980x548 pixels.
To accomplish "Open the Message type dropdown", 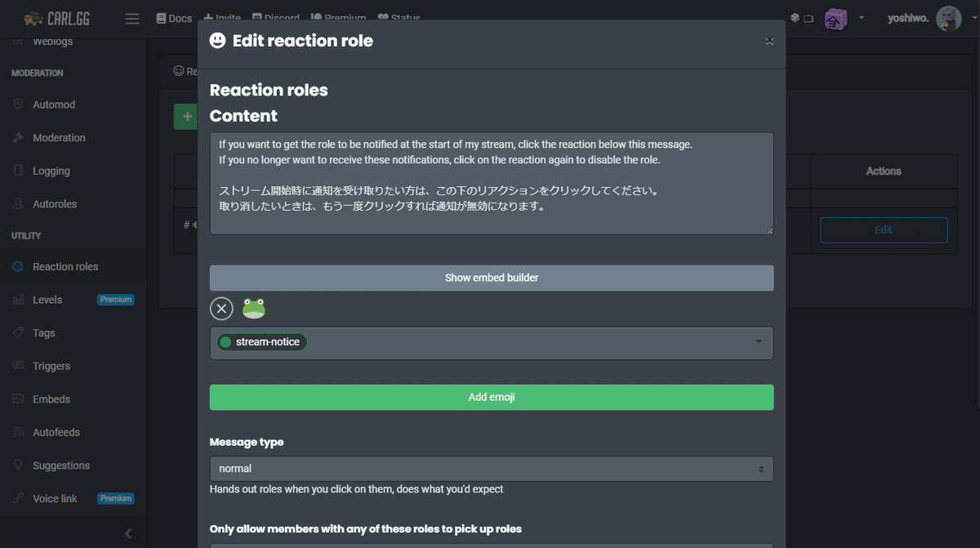I will [491, 469].
